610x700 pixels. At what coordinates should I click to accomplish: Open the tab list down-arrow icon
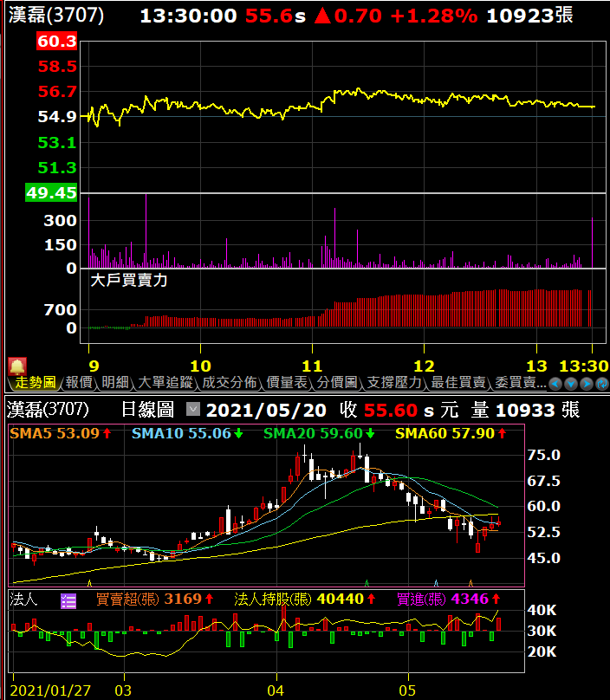[571, 383]
